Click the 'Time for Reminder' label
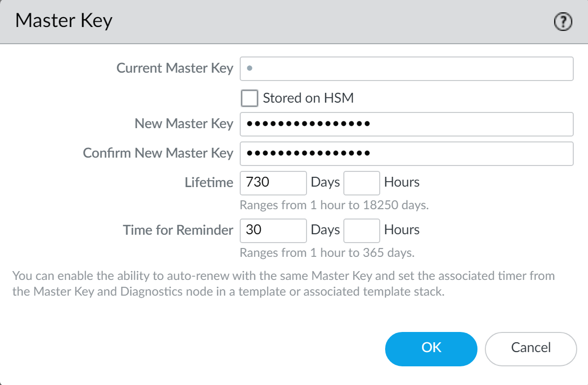Viewport: 588px width, 385px height. point(178,230)
